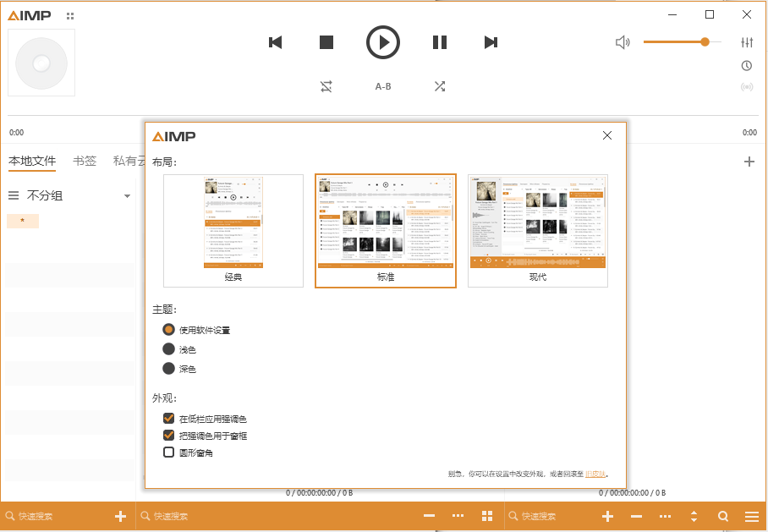Enable A-B repeat
The image size is (768, 532).
(x=383, y=85)
